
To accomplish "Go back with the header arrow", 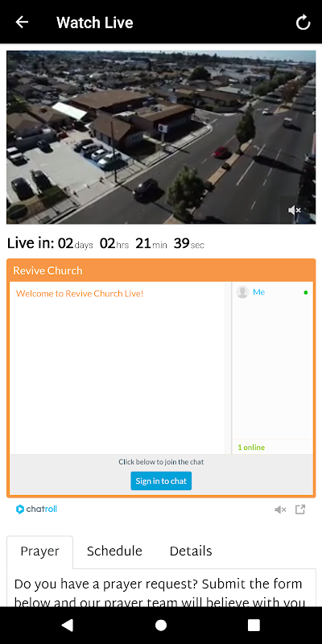I will tap(22, 23).
